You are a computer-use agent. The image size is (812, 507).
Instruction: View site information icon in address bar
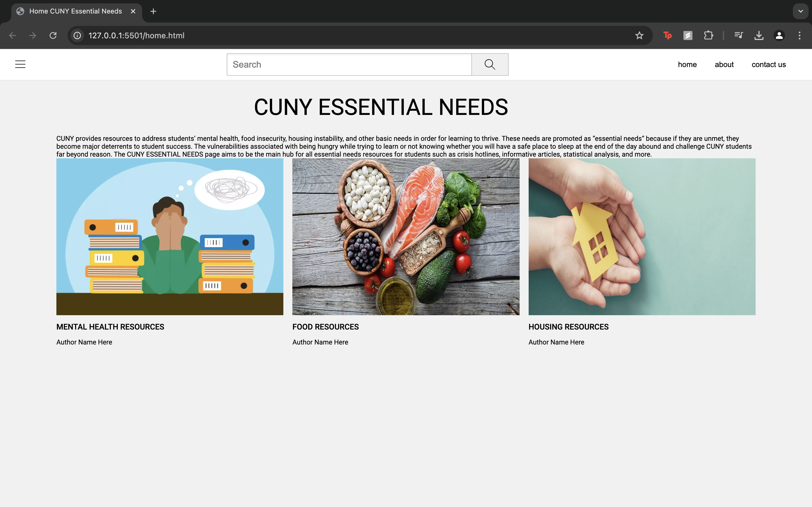point(78,35)
